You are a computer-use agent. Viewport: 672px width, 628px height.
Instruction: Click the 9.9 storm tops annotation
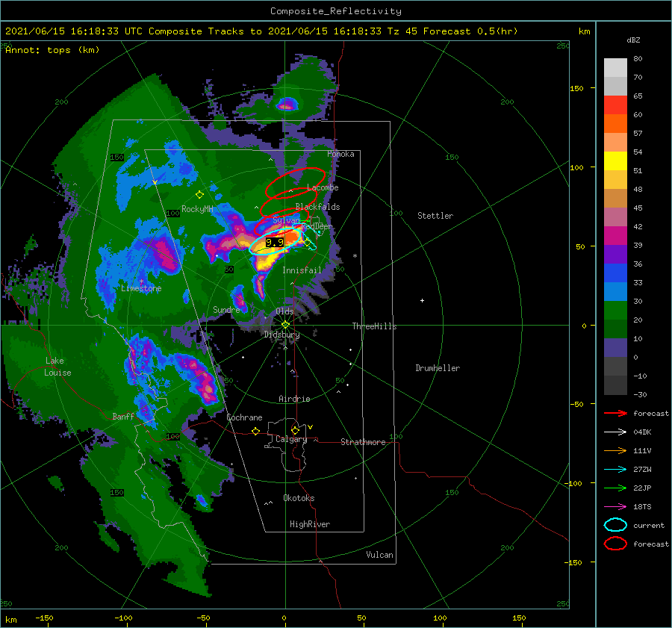coord(274,242)
